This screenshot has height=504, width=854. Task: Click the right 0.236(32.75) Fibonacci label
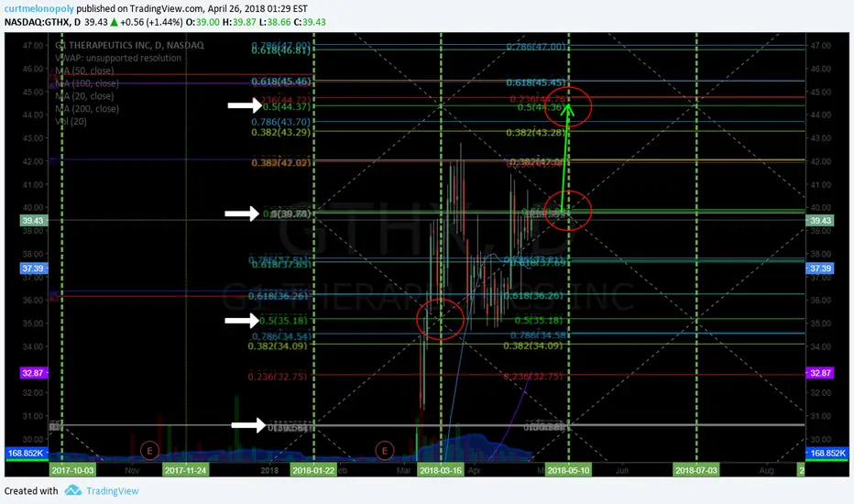point(533,377)
